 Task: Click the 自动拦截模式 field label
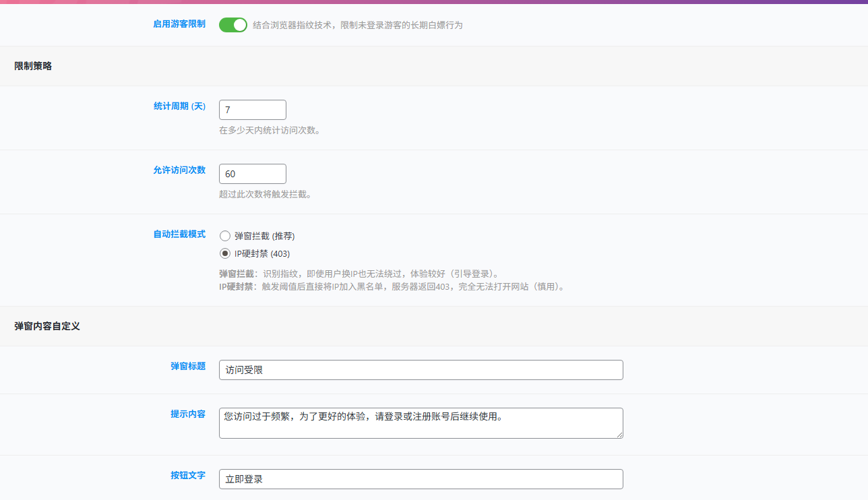point(179,232)
